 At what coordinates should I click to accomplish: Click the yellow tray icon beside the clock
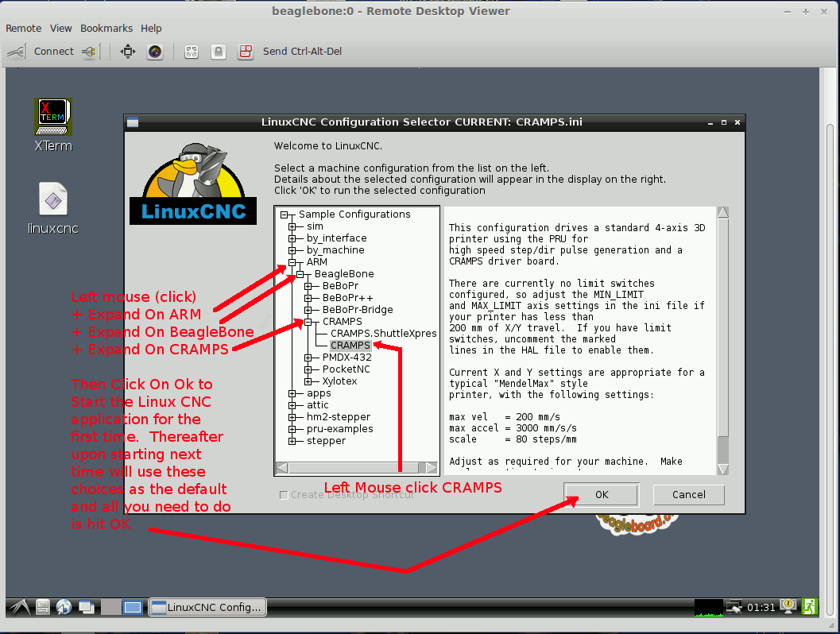(788, 606)
